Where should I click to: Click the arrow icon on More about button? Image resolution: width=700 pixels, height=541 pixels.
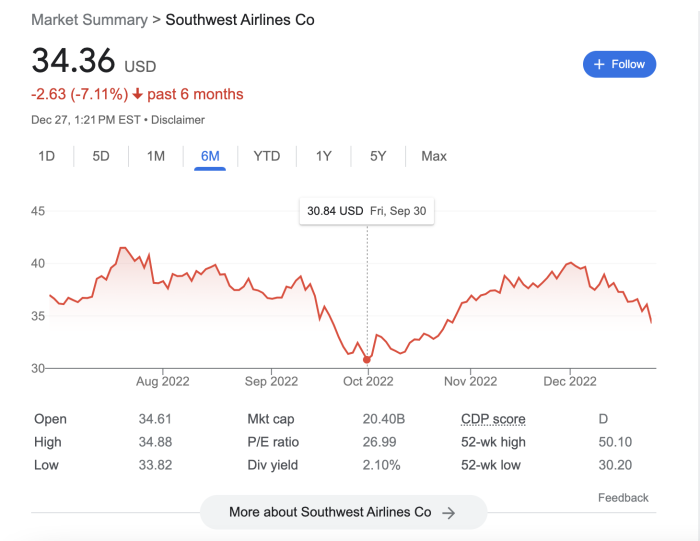pyautogui.click(x=449, y=513)
